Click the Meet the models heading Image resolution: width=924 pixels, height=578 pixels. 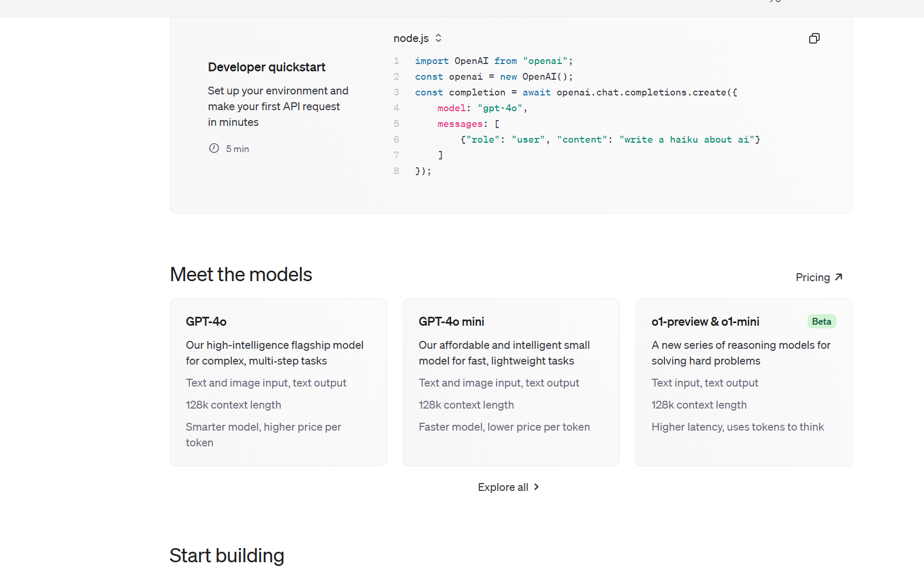241,274
